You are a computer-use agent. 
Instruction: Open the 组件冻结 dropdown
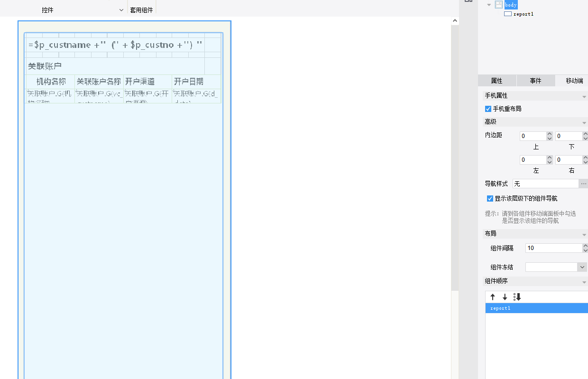point(583,267)
